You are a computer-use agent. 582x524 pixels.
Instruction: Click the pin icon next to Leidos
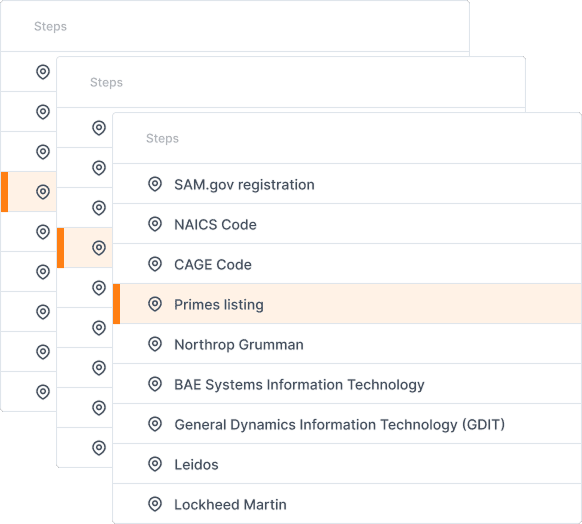[x=155, y=464]
